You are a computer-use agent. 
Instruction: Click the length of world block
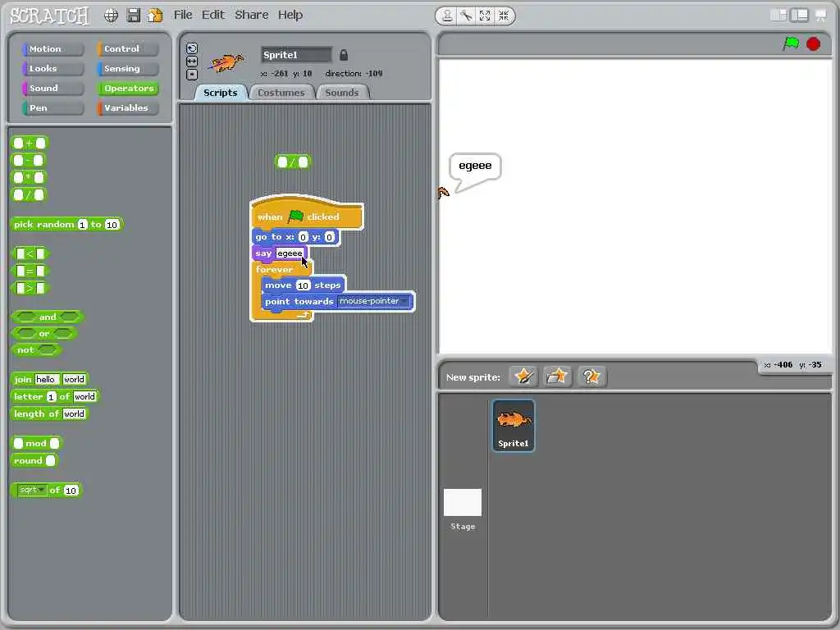click(x=49, y=413)
